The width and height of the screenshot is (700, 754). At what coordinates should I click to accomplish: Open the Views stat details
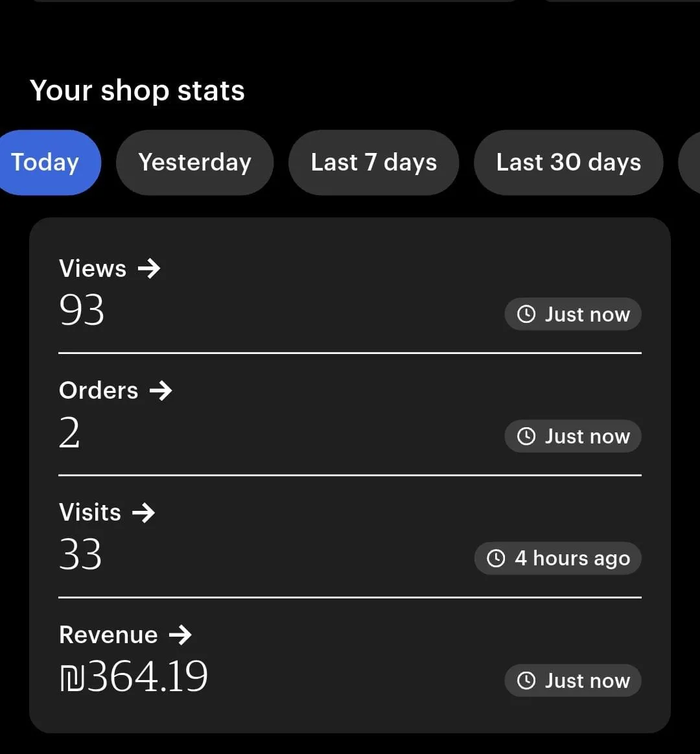(x=93, y=268)
